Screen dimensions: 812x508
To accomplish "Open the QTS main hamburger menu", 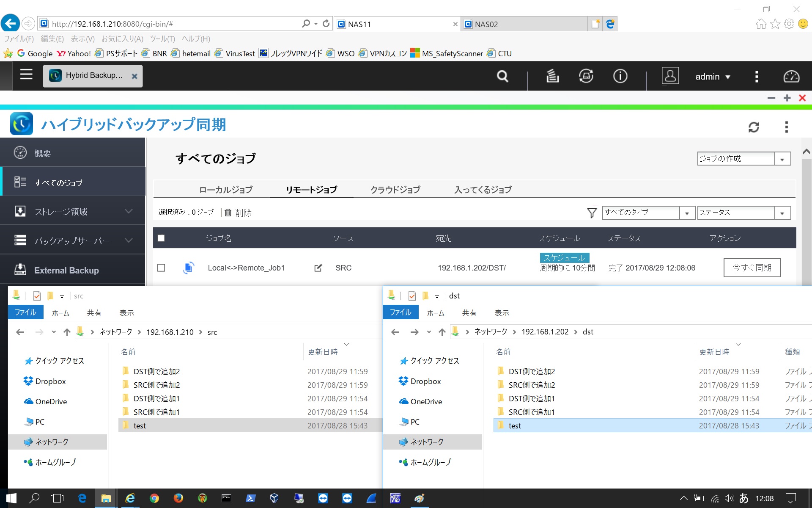I will coord(26,75).
